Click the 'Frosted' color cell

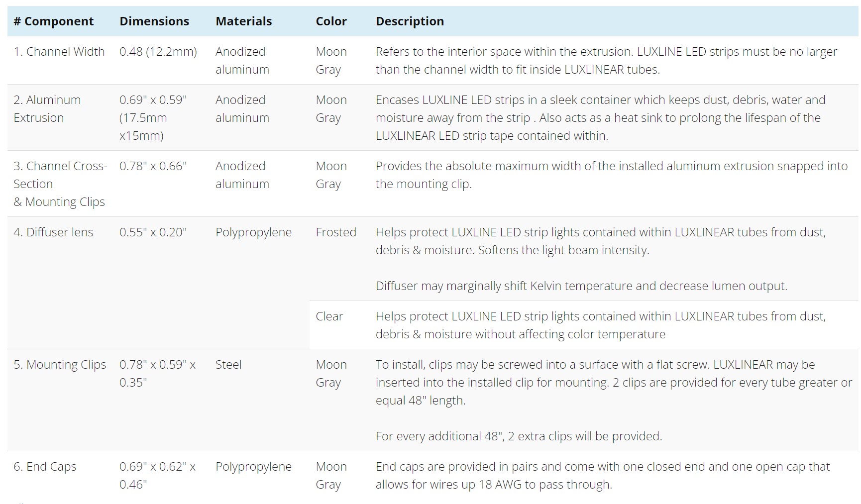pyautogui.click(x=336, y=232)
